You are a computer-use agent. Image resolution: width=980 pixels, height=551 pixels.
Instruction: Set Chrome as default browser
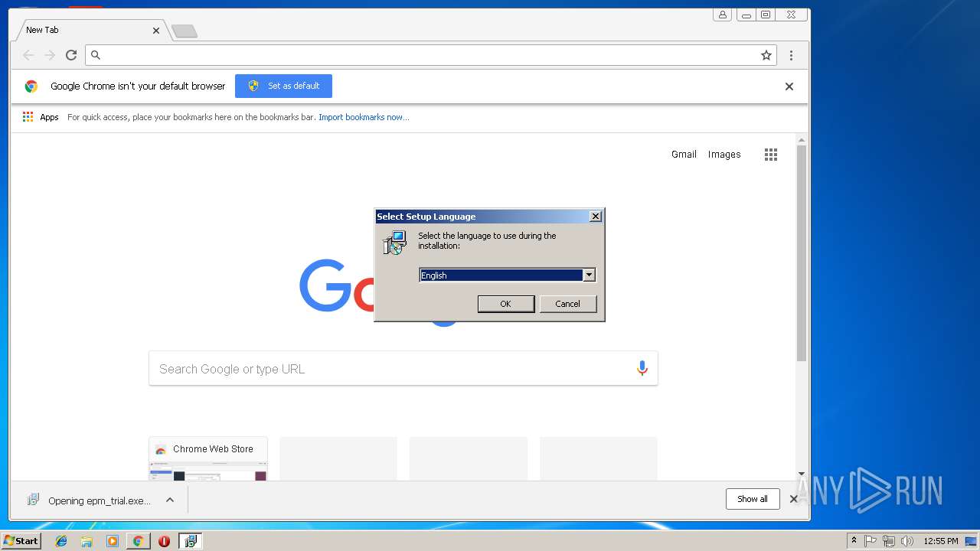point(283,86)
